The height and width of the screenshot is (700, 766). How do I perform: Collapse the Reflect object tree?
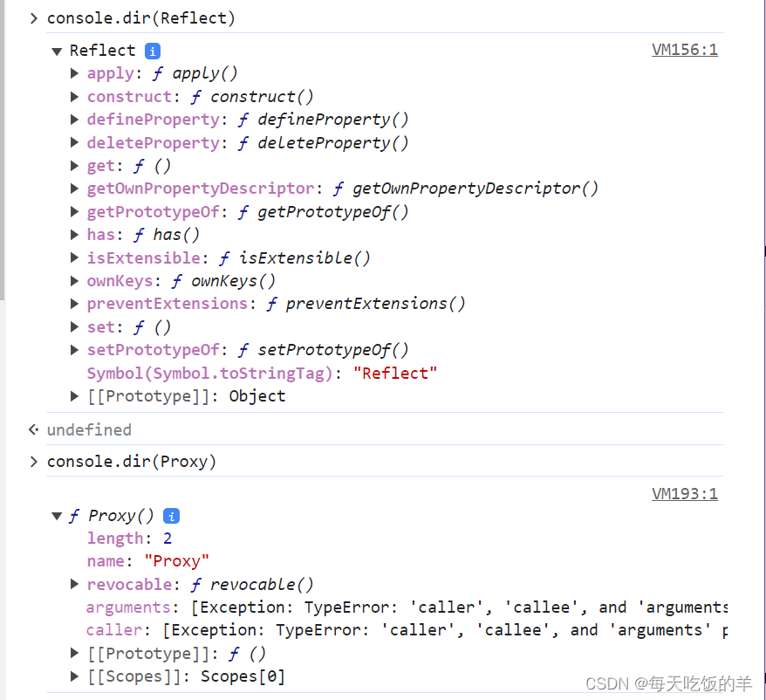click(x=56, y=50)
